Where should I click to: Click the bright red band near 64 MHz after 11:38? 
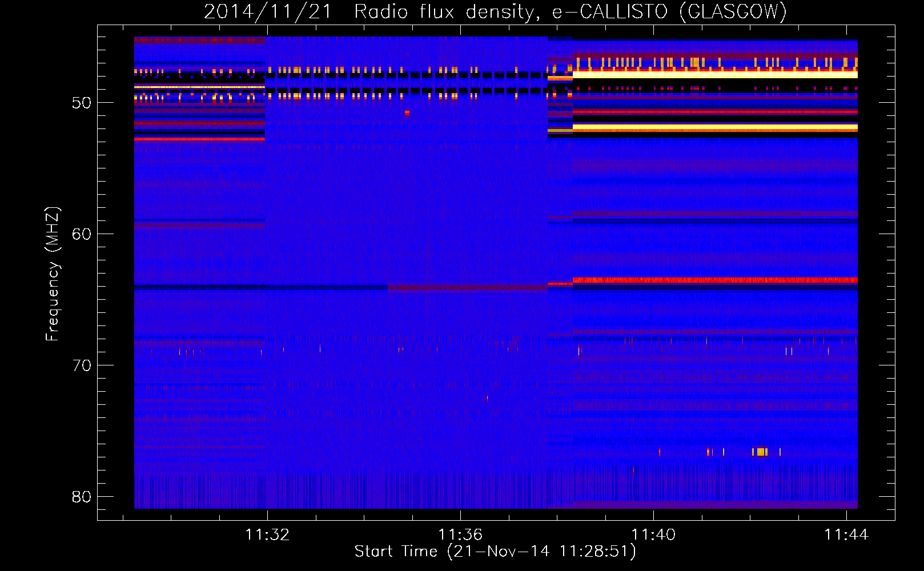pyautogui.click(x=715, y=280)
